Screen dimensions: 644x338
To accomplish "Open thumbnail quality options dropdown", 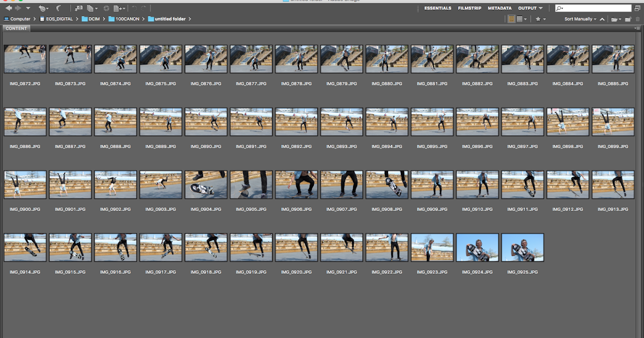I will [521, 19].
